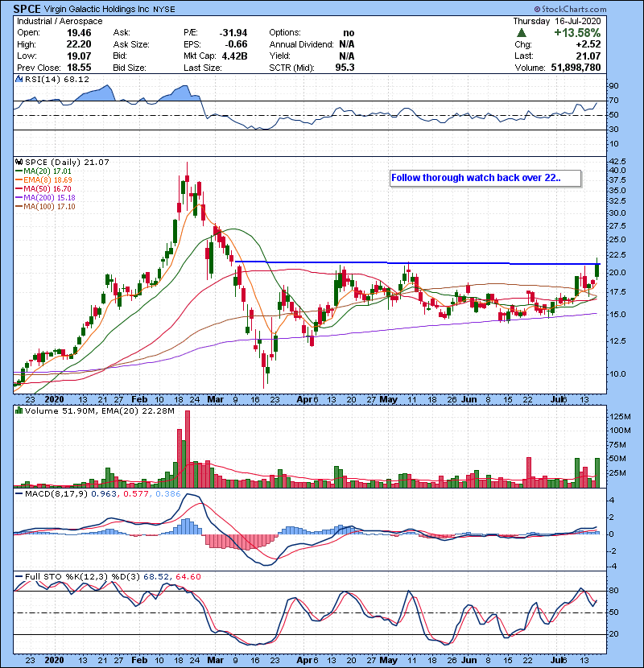Click the Prev Close value 18.55
The height and width of the screenshot is (668, 644).
click(79, 68)
